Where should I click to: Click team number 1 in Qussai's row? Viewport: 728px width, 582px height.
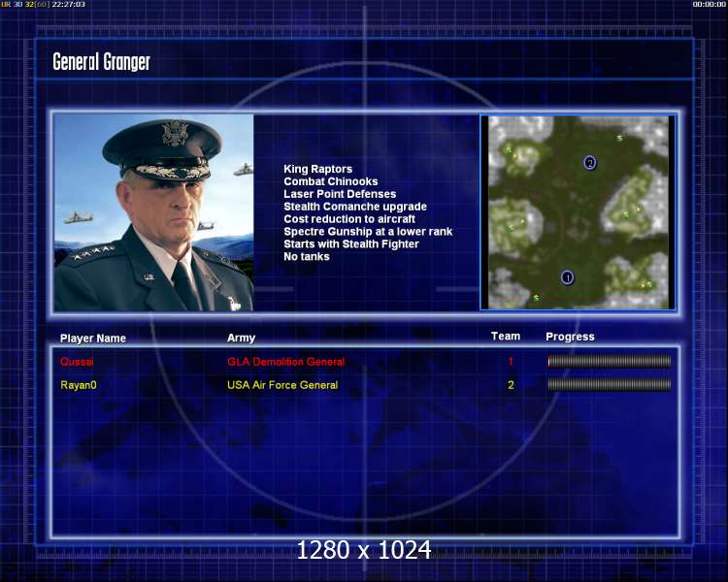coord(511,362)
